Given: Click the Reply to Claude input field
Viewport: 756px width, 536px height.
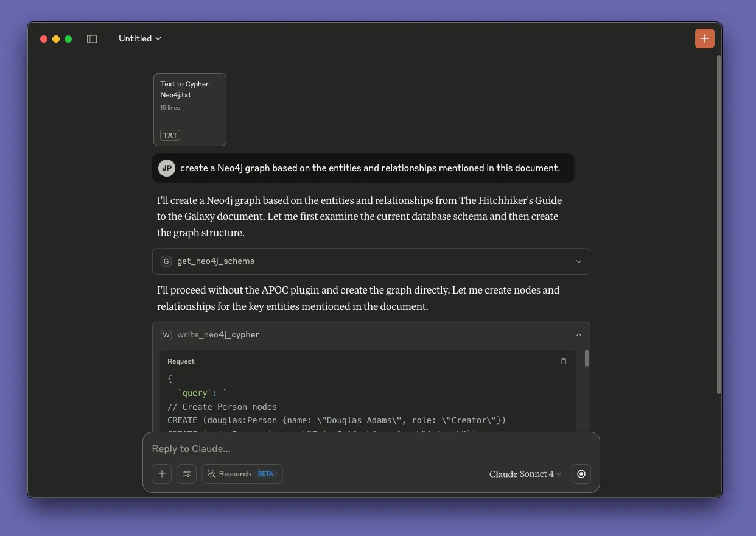Looking at the screenshot, I should 365,449.
